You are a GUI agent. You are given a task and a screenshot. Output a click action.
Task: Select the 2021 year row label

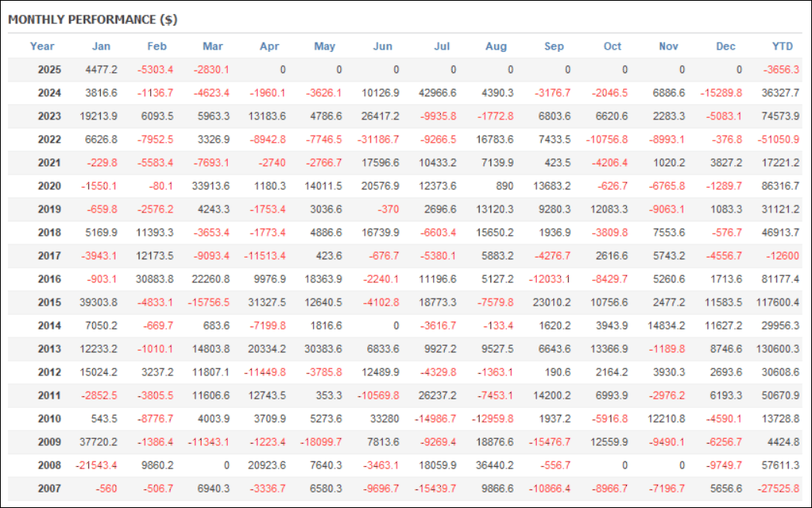point(49,163)
